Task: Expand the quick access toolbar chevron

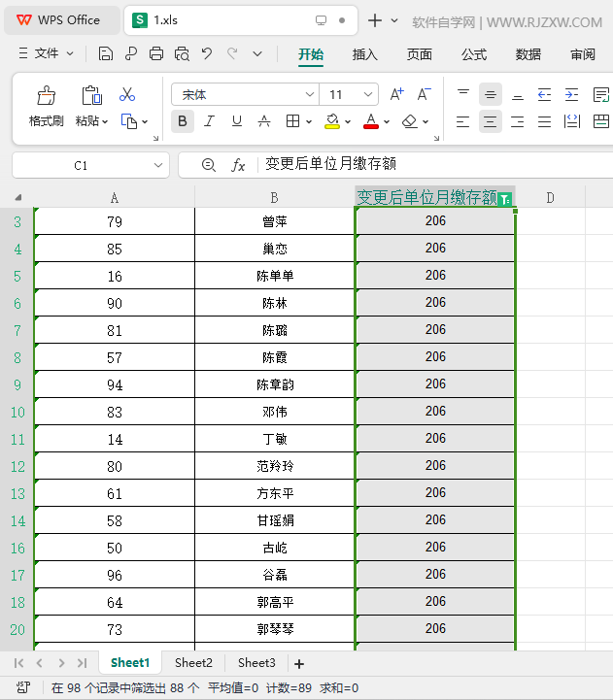Action: click(x=257, y=54)
